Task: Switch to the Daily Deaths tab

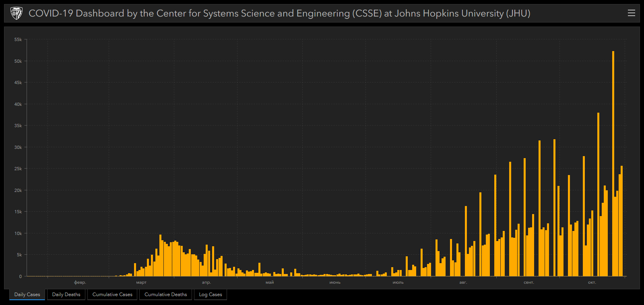Action: (x=66, y=295)
